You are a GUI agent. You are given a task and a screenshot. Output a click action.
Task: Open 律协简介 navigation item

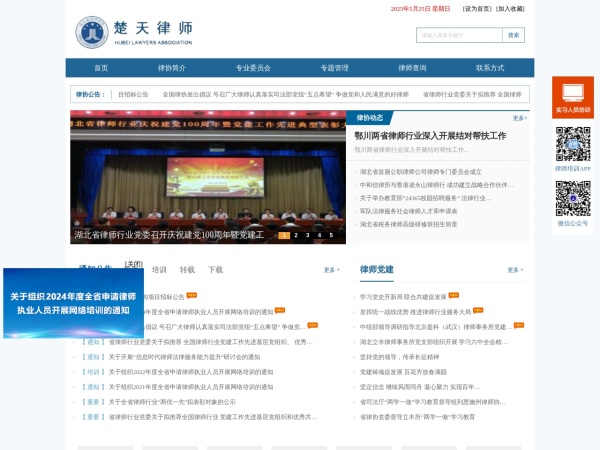click(172, 68)
